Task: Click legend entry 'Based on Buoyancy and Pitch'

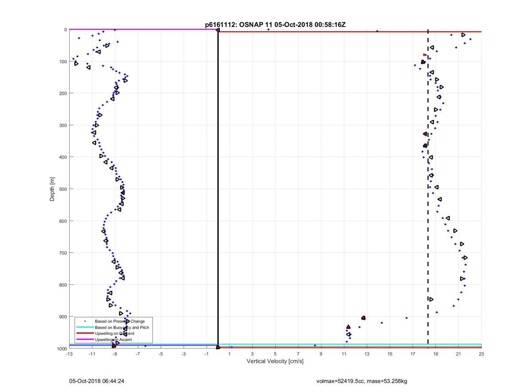Action: tap(122, 327)
